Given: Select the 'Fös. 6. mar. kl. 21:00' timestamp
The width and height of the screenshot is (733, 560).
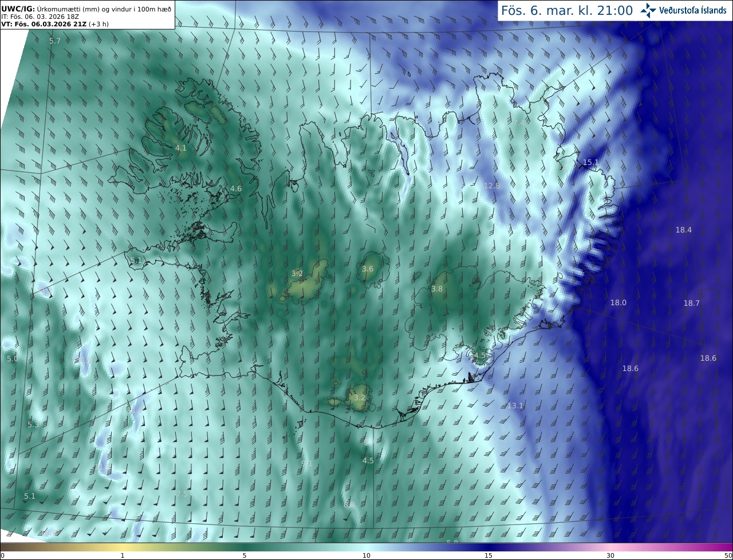Looking at the screenshot, I should click(567, 10).
